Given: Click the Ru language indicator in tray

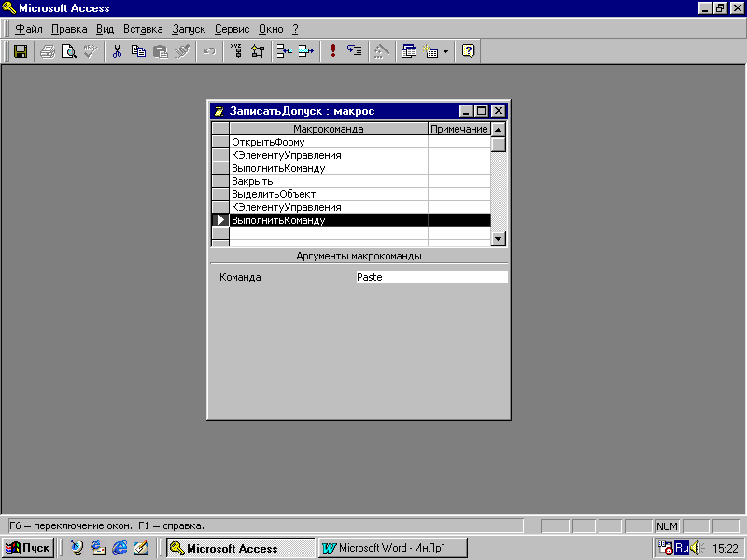Looking at the screenshot, I should pyautogui.click(x=682, y=548).
